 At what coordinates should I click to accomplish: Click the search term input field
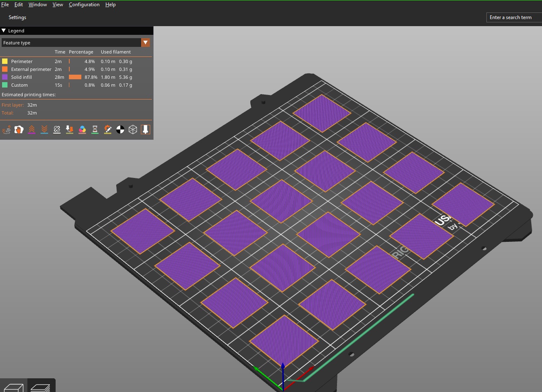(514, 17)
